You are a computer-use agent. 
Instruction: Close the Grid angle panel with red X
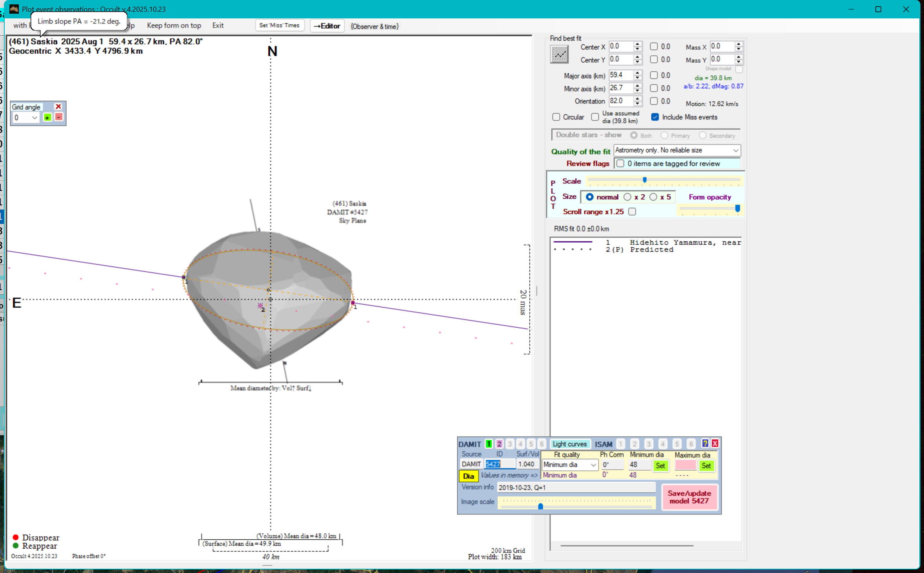point(58,107)
